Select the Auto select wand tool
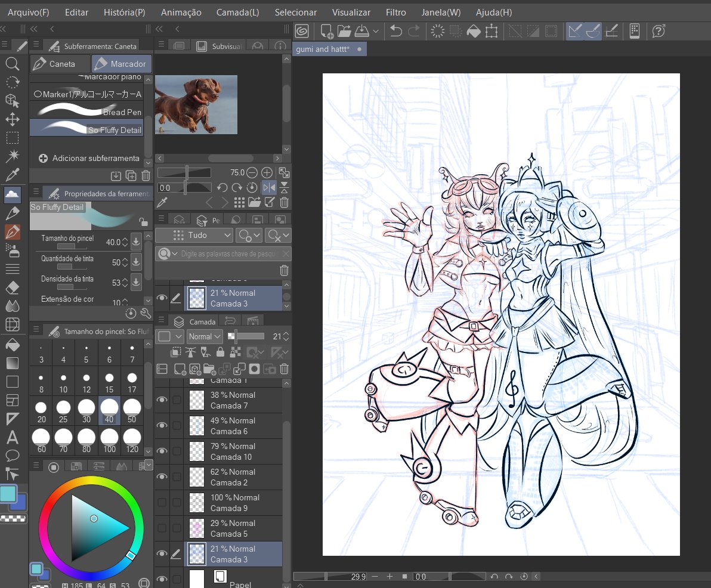Screen dimensions: 711x588 pyautogui.click(x=13, y=156)
